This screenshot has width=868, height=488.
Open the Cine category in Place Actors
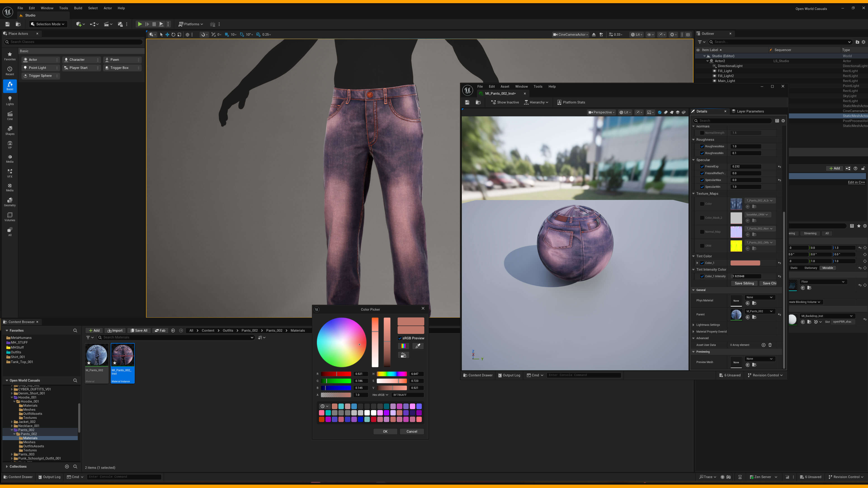[x=10, y=115]
